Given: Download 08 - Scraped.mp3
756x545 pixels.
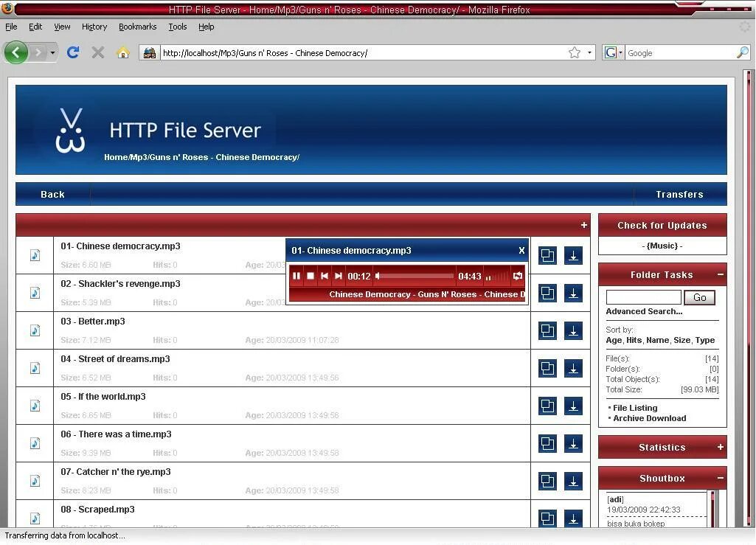Looking at the screenshot, I should click(573, 518).
